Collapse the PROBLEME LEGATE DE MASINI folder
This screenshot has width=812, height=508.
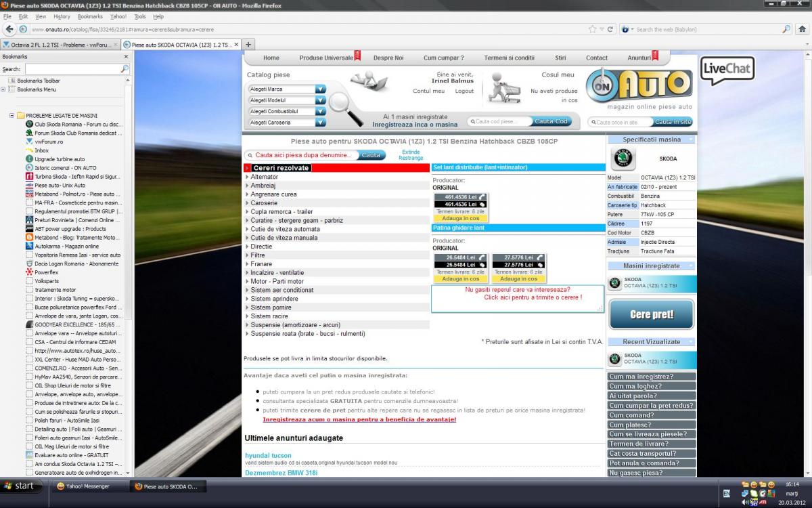click(12, 116)
